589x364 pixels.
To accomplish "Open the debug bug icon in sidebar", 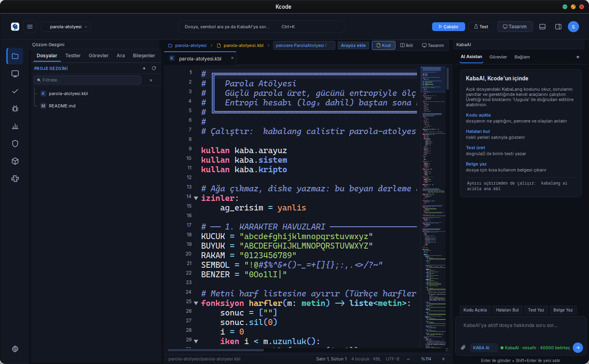I will coord(15,109).
